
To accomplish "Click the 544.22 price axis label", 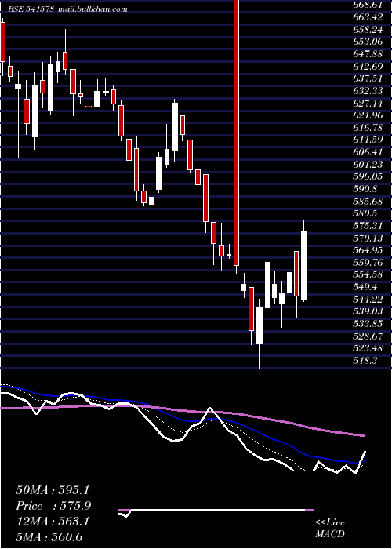I will [x=368, y=299].
